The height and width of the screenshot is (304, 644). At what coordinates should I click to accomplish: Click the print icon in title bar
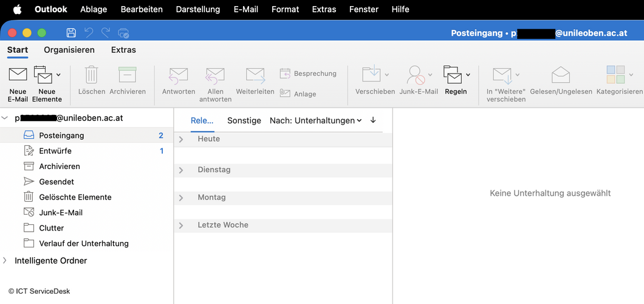[x=123, y=33]
